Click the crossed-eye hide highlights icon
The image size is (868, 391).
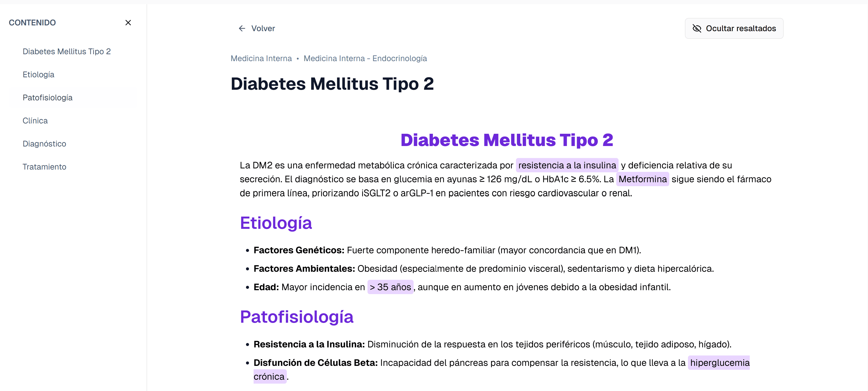pos(696,28)
